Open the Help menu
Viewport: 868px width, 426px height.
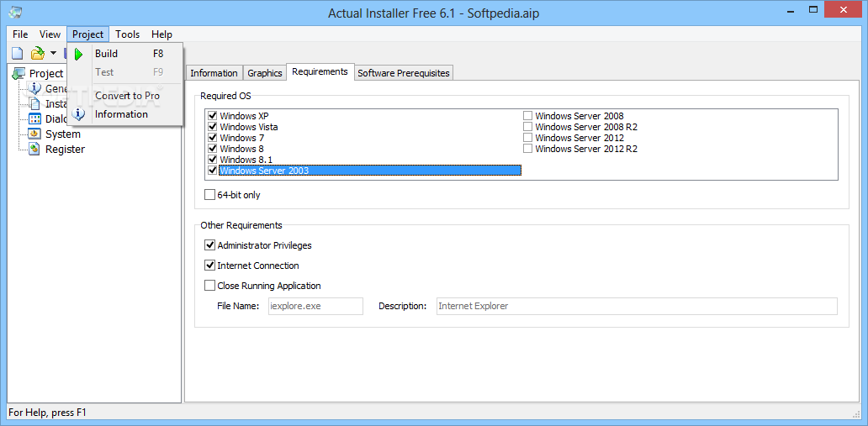161,34
